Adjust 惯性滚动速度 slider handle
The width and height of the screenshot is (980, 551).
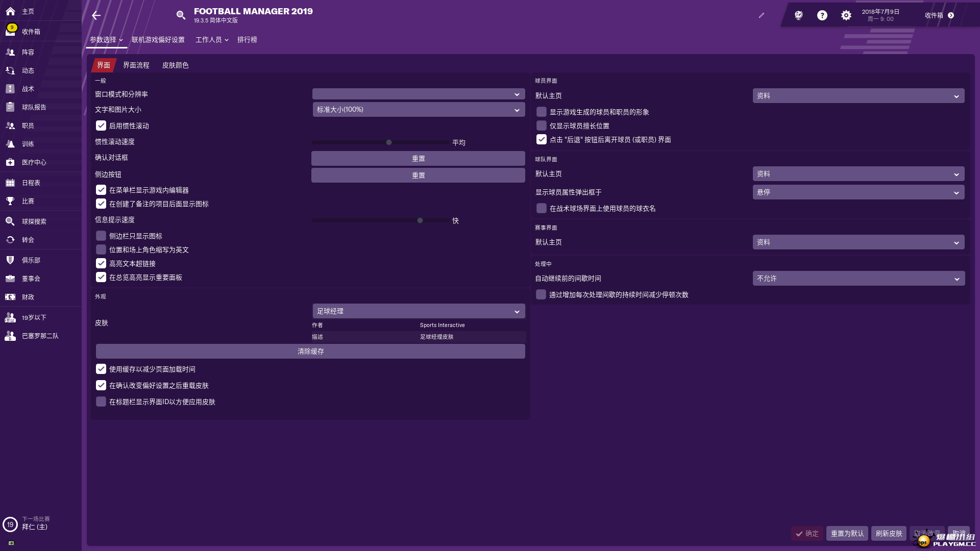(389, 142)
